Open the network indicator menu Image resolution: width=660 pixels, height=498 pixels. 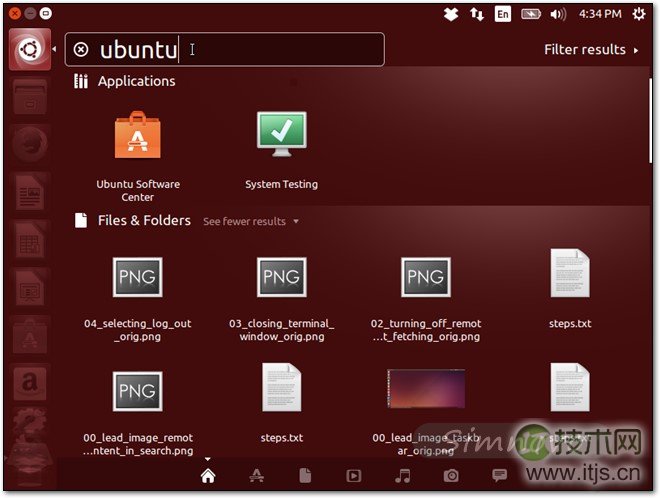tap(476, 14)
